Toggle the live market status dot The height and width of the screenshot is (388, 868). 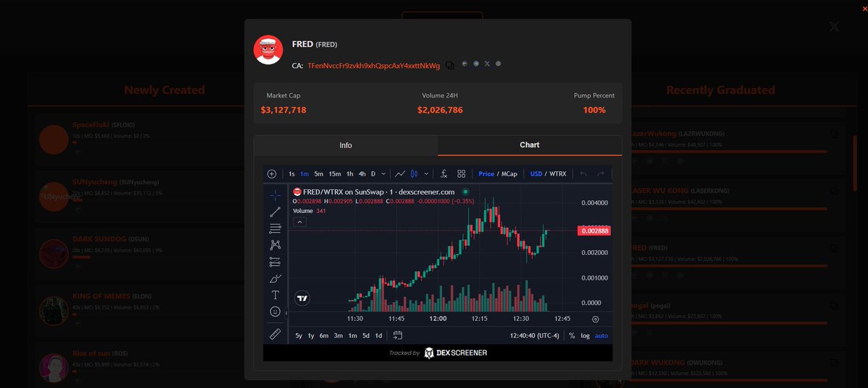[x=466, y=191]
